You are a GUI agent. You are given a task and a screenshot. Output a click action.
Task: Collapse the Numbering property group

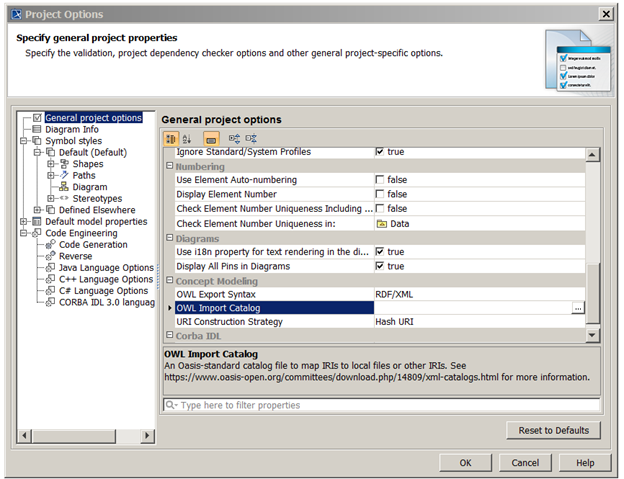click(170, 166)
